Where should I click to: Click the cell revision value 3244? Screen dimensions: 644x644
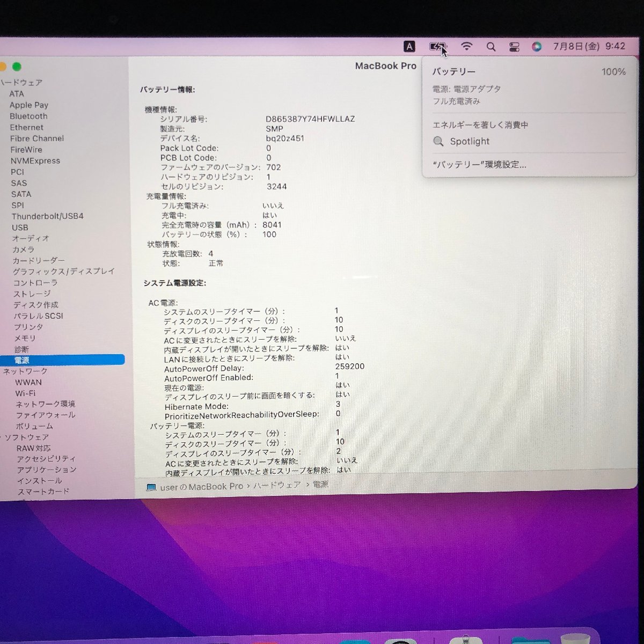click(x=277, y=187)
